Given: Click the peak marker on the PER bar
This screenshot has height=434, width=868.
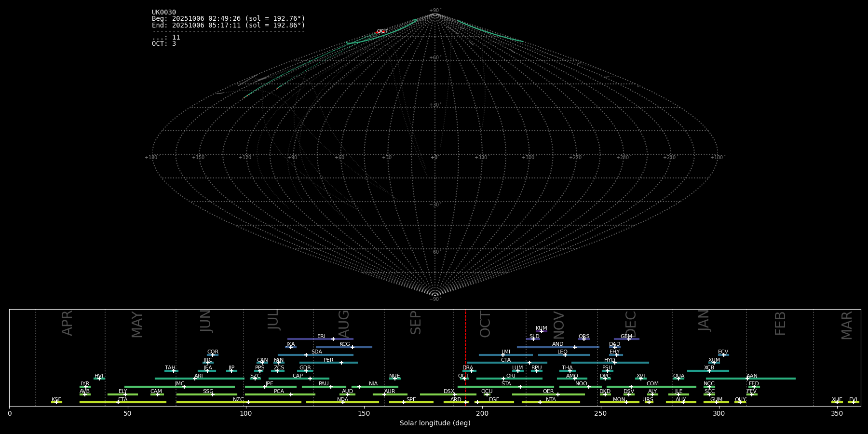Looking at the screenshot, I should point(341,363).
